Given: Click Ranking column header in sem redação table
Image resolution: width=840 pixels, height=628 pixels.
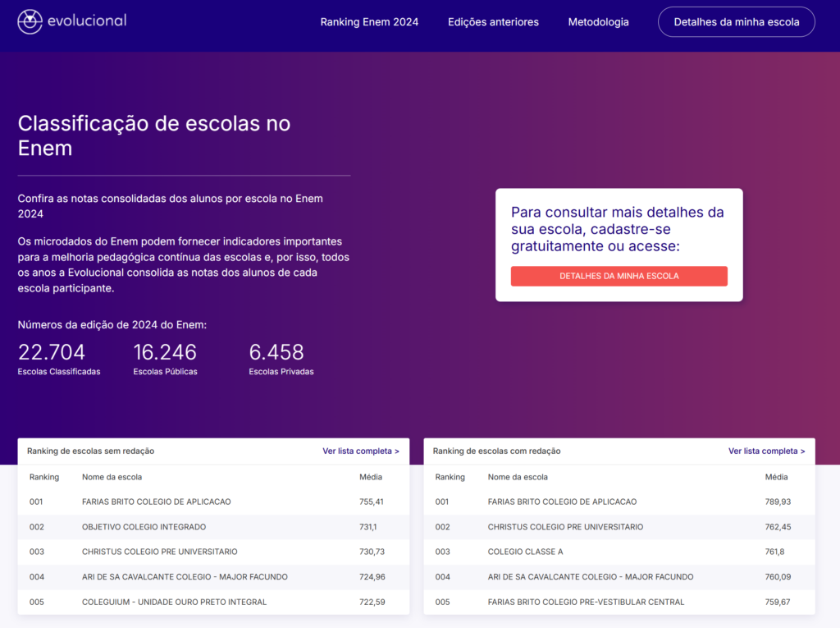Looking at the screenshot, I should pyautogui.click(x=44, y=477).
